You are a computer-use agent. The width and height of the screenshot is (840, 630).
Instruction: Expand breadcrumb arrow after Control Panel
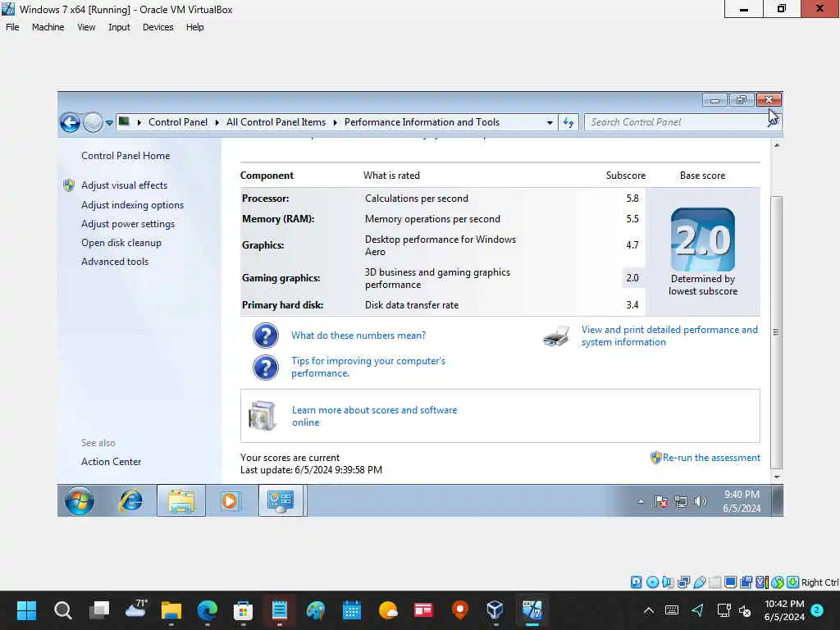[217, 123]
